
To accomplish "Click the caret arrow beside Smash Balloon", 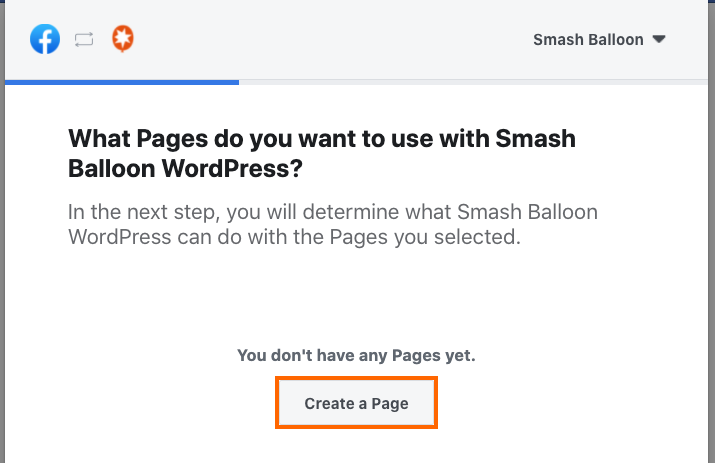I will [x=658, y=40].
